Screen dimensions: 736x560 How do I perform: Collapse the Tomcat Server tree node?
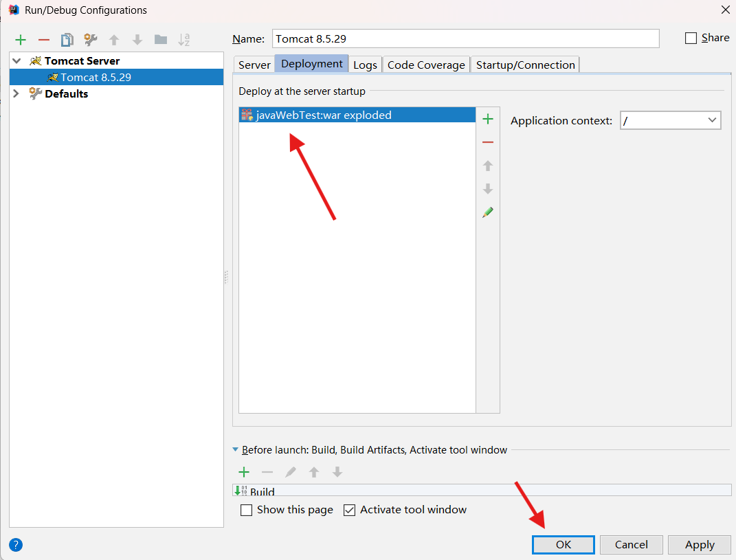[16, 61]
